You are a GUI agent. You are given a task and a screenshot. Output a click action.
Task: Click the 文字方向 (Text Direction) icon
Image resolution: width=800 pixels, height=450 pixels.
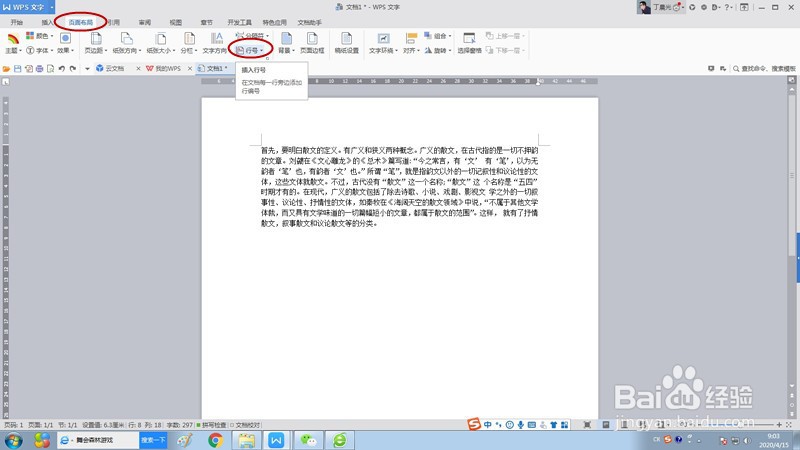216,38
